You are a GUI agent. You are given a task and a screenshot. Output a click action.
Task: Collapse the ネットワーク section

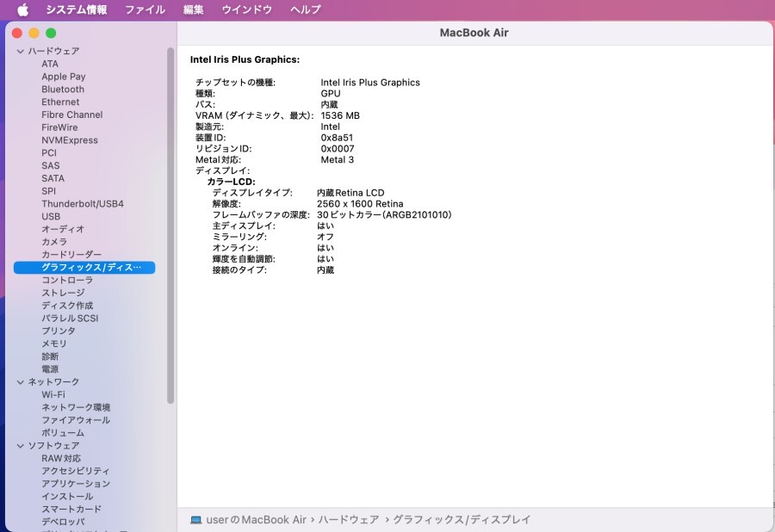click(x=21, y=382)
